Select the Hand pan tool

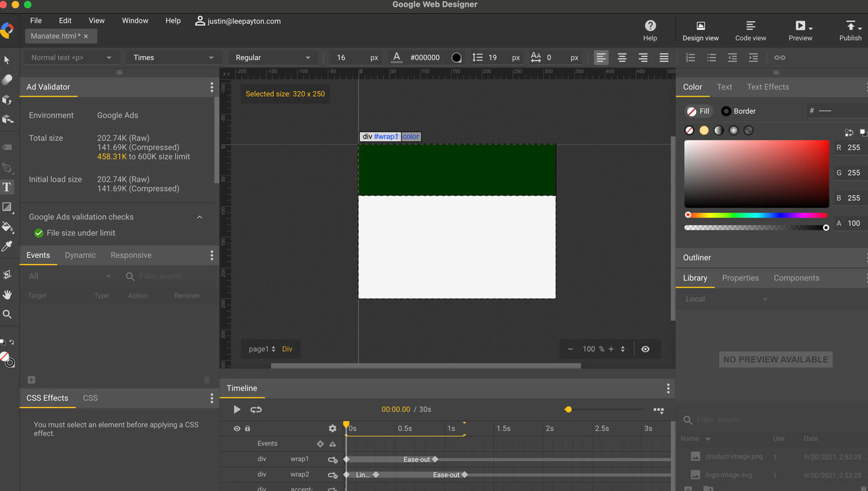(7, 294)
